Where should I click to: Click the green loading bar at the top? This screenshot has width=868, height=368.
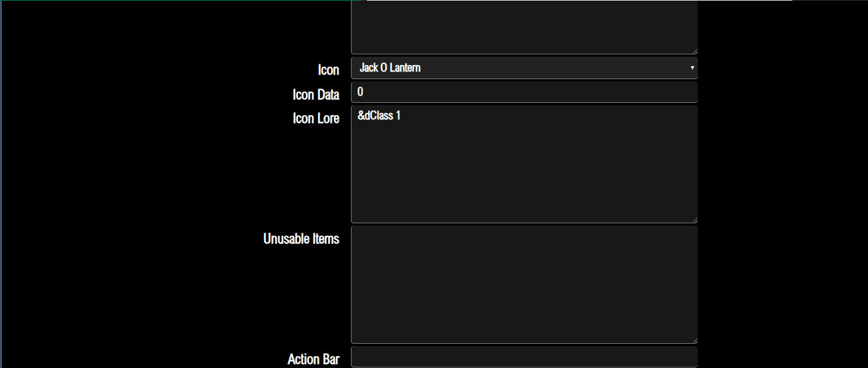click(177, 1)
